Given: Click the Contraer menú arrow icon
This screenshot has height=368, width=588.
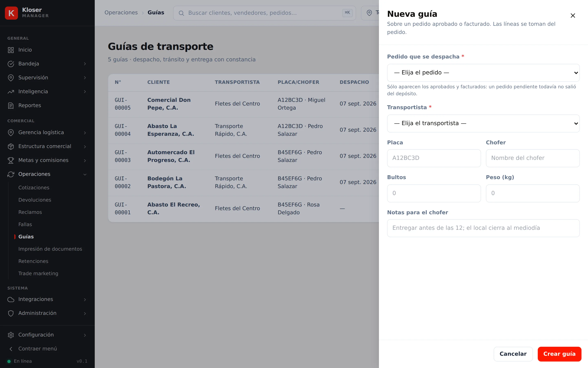Looking at the screenshot, I should tap(11, 349).
